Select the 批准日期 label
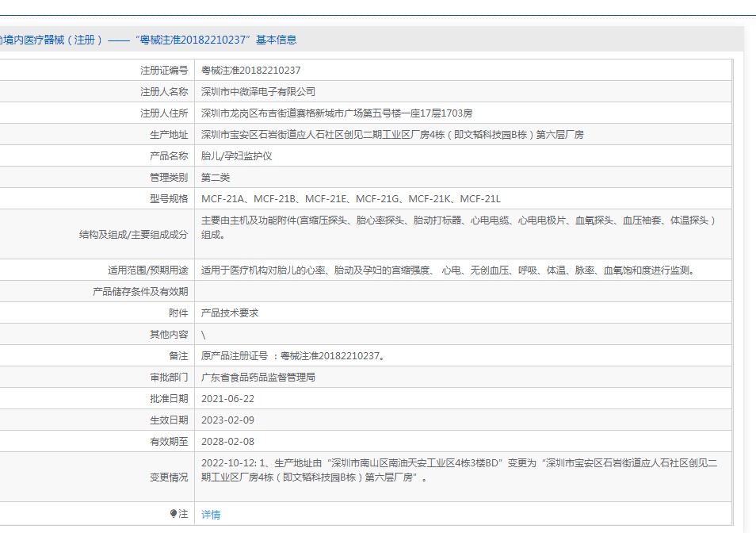The width and height of the screenshot is (756, 533). click(169, 399)
